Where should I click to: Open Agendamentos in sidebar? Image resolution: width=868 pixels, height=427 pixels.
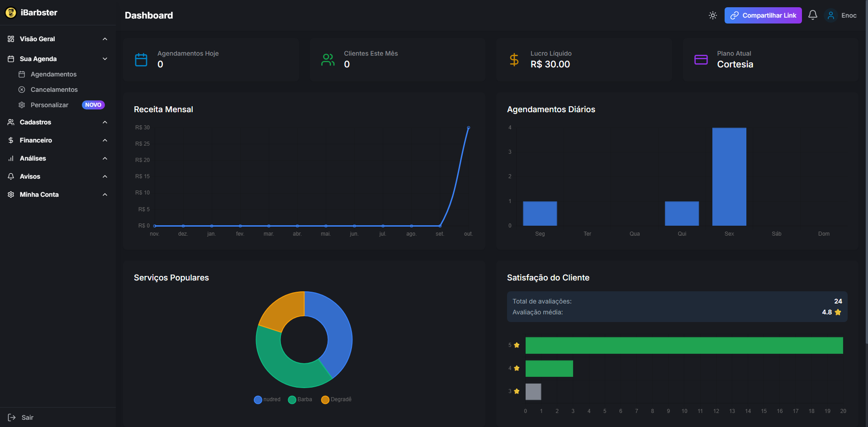pos(53,74)
